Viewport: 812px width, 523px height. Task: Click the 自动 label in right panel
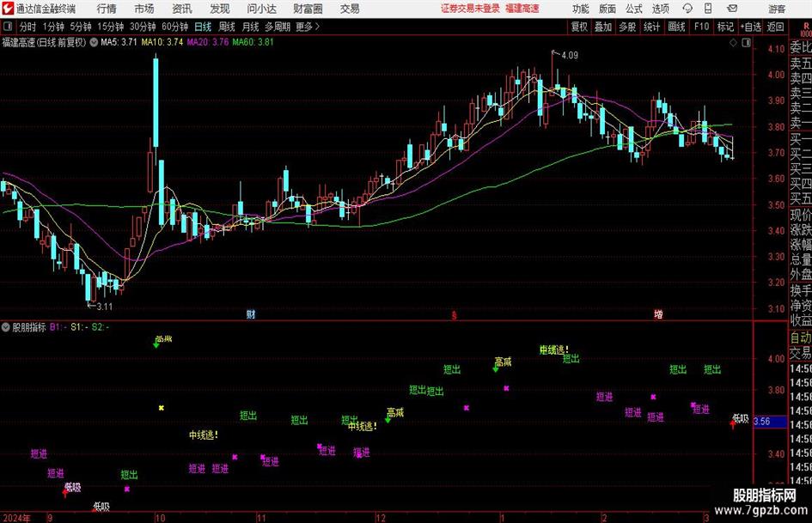pos(801,338)
